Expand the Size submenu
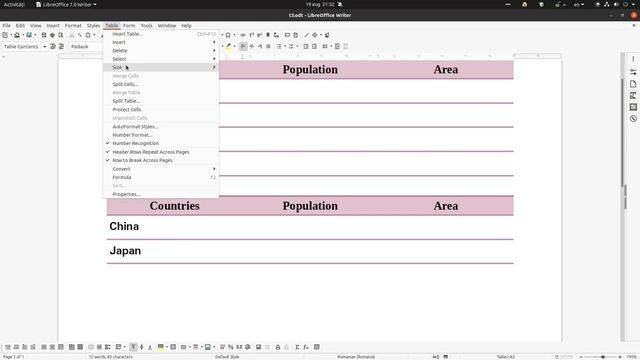The image size is (640, 360). [161, 67]
